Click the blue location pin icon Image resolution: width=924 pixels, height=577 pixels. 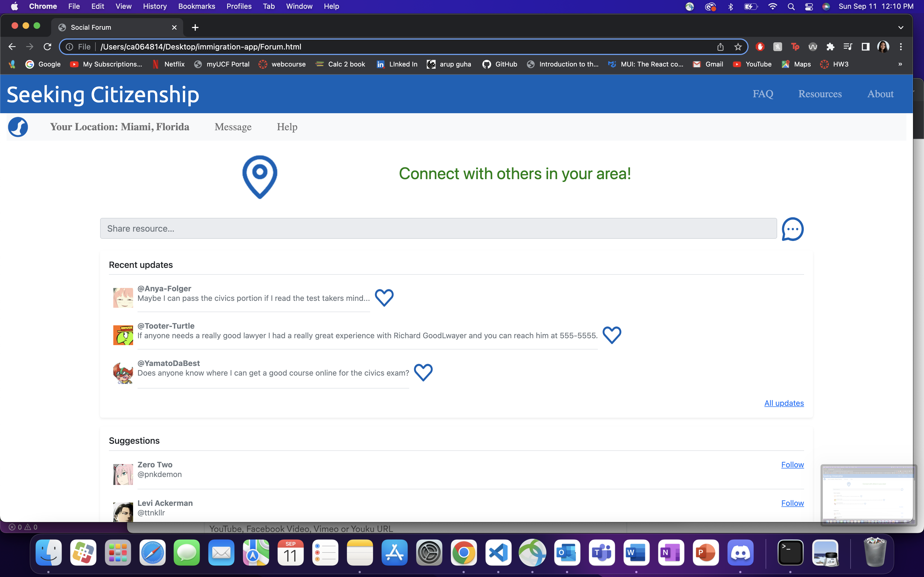click(x=260, y=177)
